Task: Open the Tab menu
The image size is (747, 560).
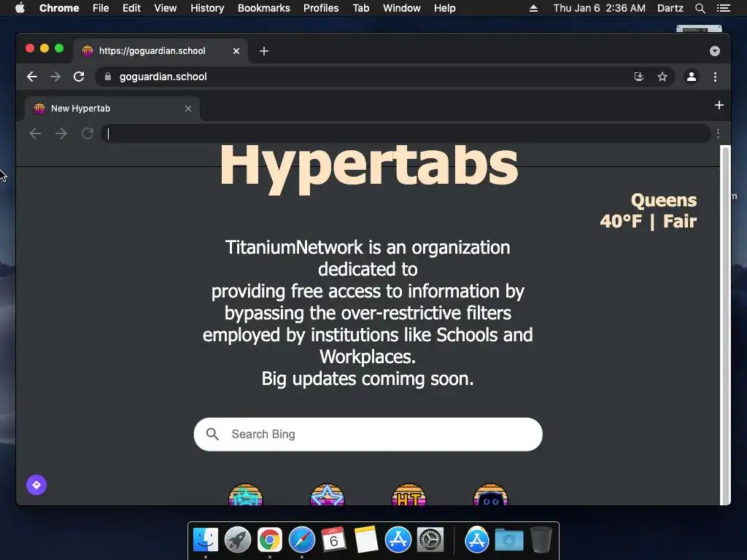Action: pos(361,8)
